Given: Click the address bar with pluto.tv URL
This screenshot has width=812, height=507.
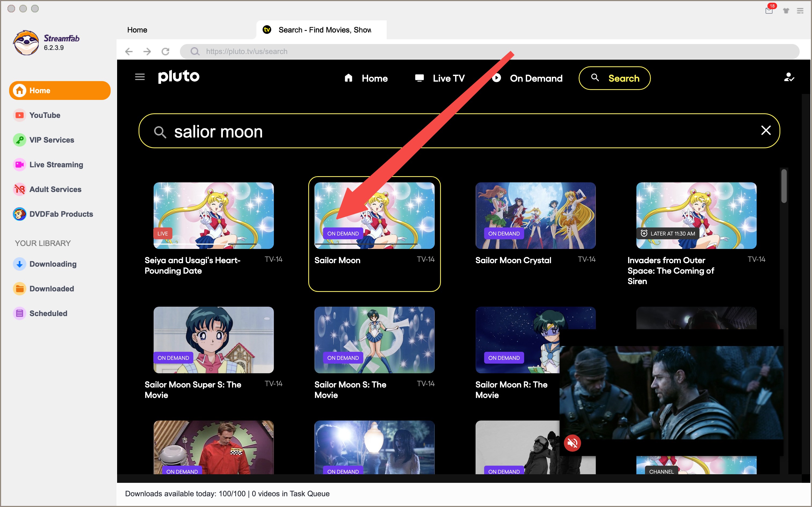Looking at the screenshot, I should tap(490, 51).
